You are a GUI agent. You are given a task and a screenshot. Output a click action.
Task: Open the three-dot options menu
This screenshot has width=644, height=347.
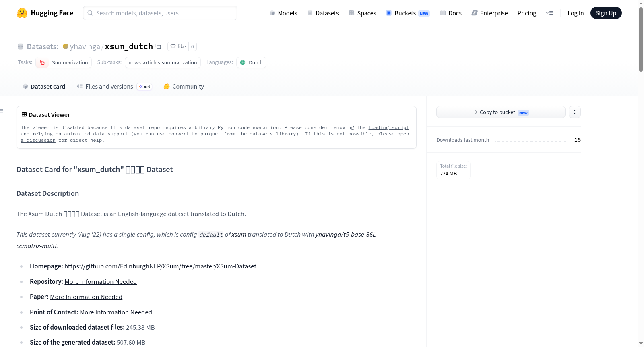pos(575,112)
